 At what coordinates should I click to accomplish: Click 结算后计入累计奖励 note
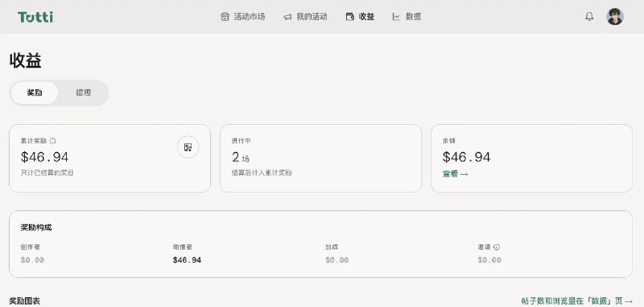(262, 173)
